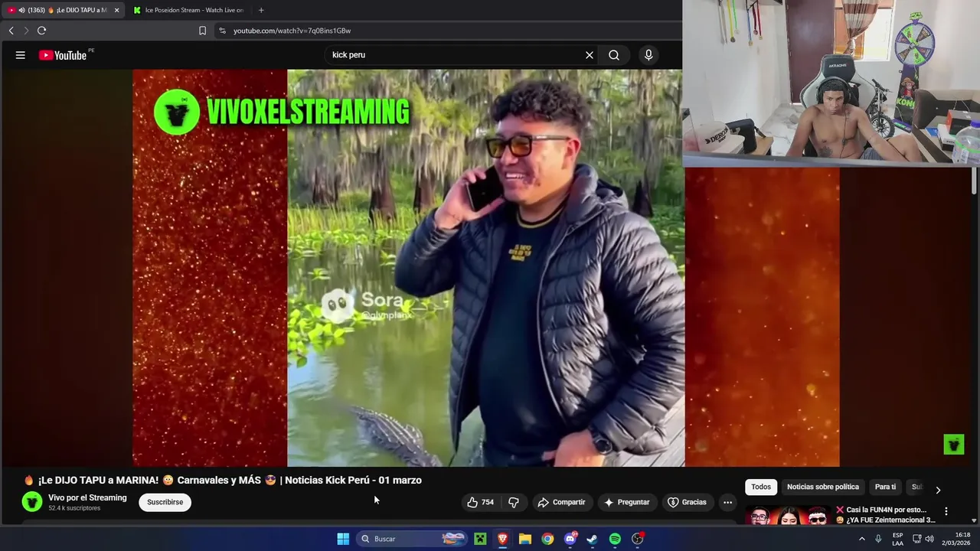Open Google Chrome from the taskbar
Screen dimensions: 980x551
click(547, 539)
